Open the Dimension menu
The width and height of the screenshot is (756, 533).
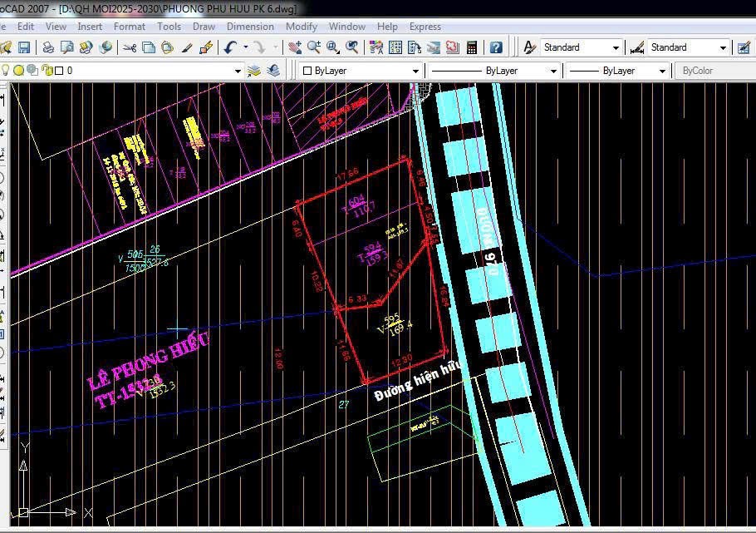(250, 26)
